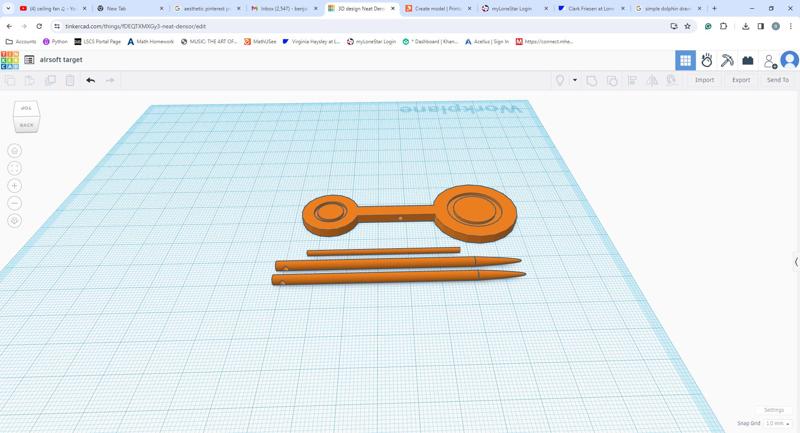Zoom out with the minus button

tap(14, 203)
